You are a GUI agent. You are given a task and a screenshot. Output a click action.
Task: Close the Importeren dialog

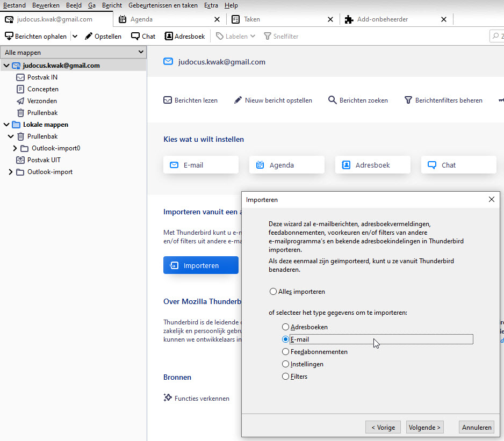point(492,199)
